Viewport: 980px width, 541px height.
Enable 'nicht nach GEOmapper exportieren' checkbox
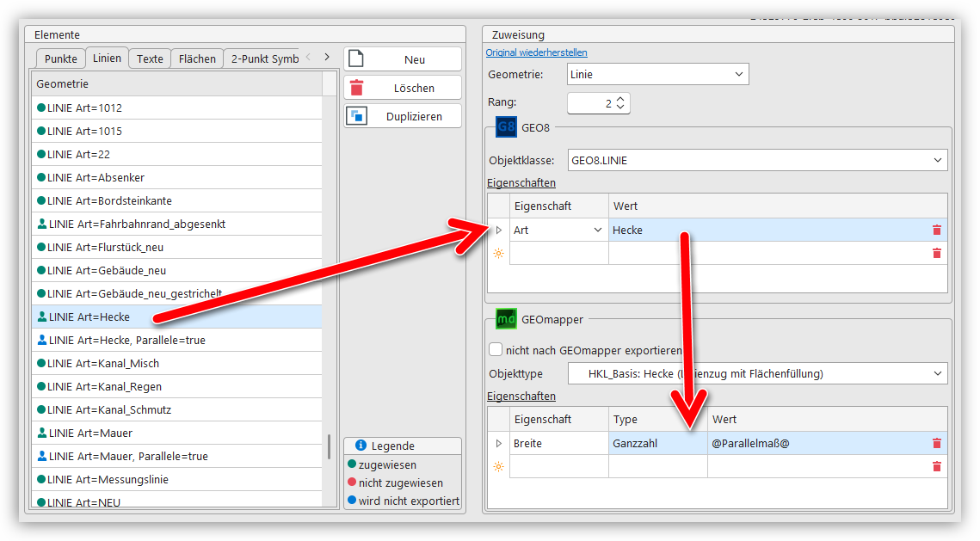click(x=496, y=350)
